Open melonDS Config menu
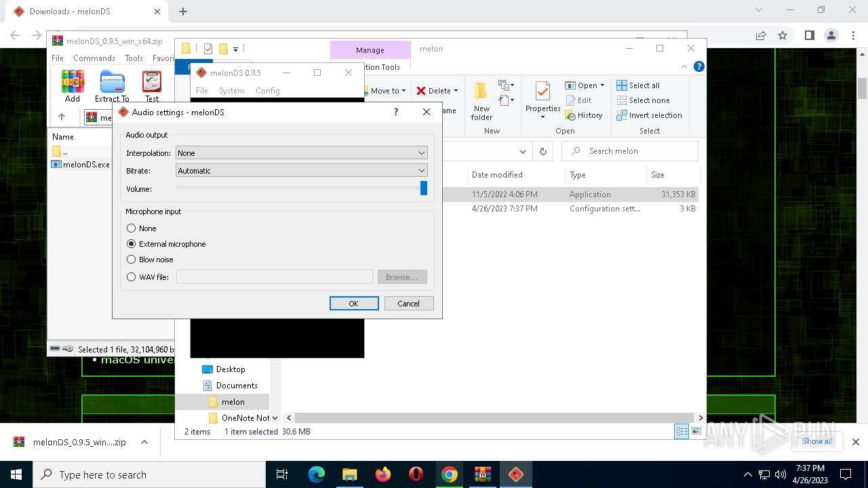Viewport: 868px width, 488px height. click(268, 91)
